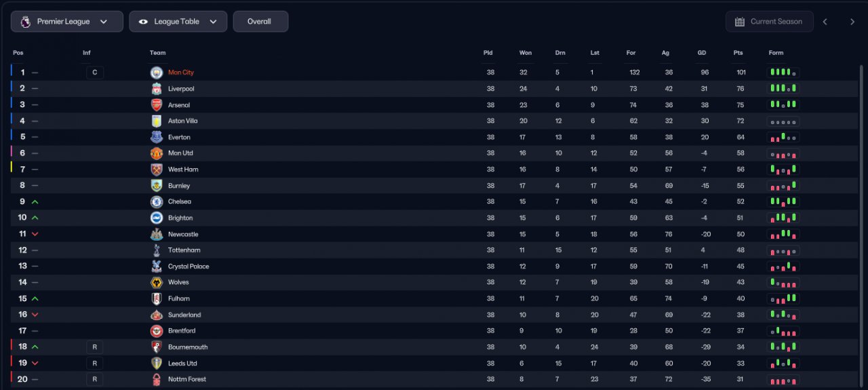Click the C champions badge for Man City

tap(95, 73)
